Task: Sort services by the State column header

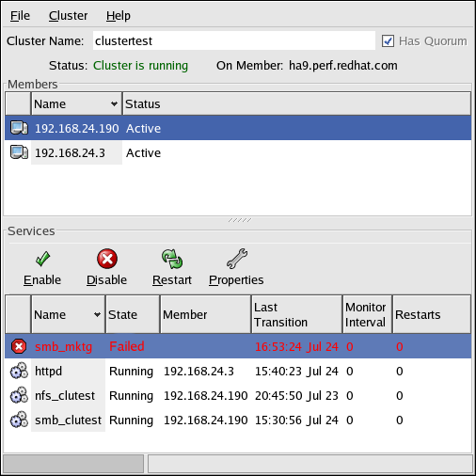Action: [133, 314]
